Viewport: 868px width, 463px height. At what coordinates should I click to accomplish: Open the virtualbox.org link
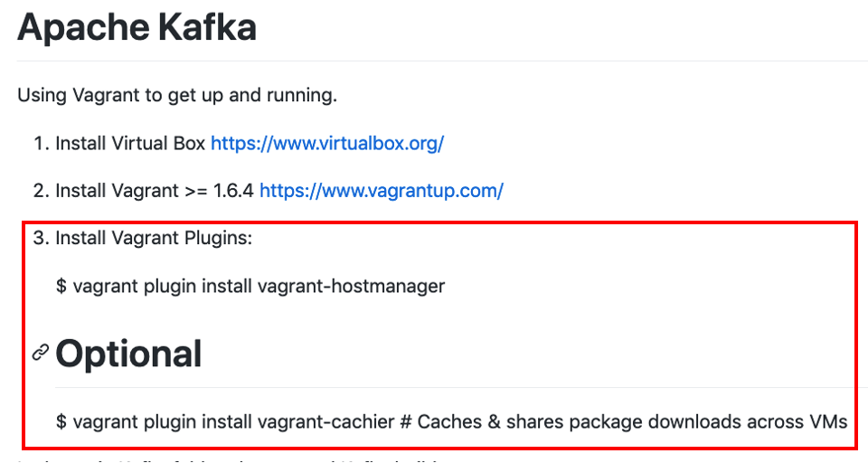click(327, 144)
